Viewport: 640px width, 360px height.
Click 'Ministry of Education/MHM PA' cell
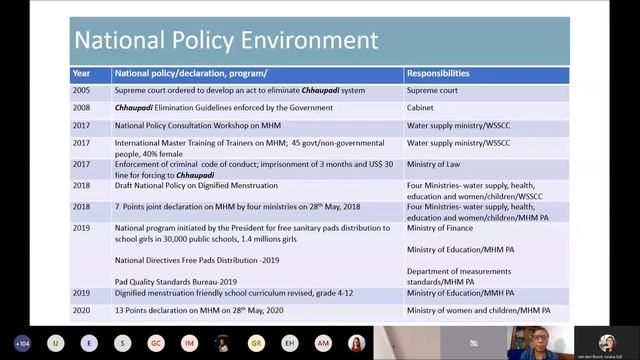coord(460,249)
